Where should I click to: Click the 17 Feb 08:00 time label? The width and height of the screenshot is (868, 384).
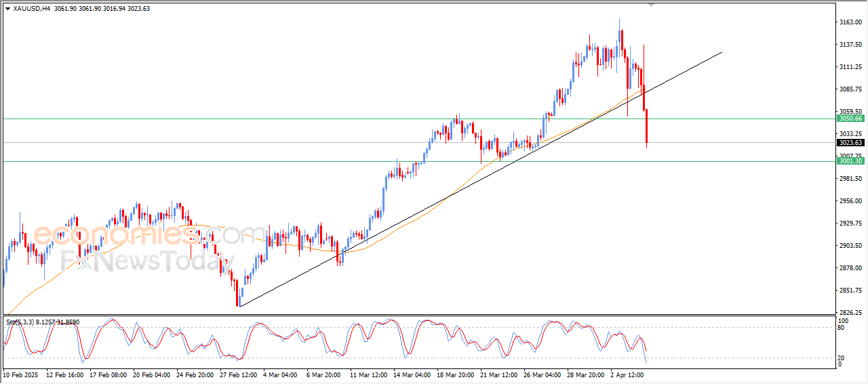(x=108, y=374)
